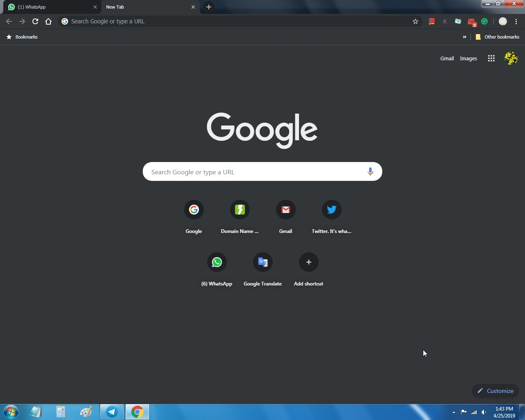Open the Google apps grid

coord(491,58)
